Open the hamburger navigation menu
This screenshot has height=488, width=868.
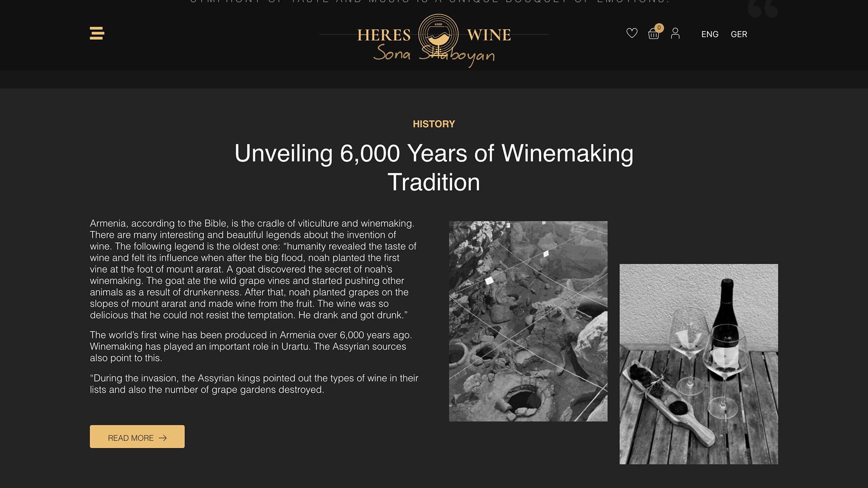97,33
